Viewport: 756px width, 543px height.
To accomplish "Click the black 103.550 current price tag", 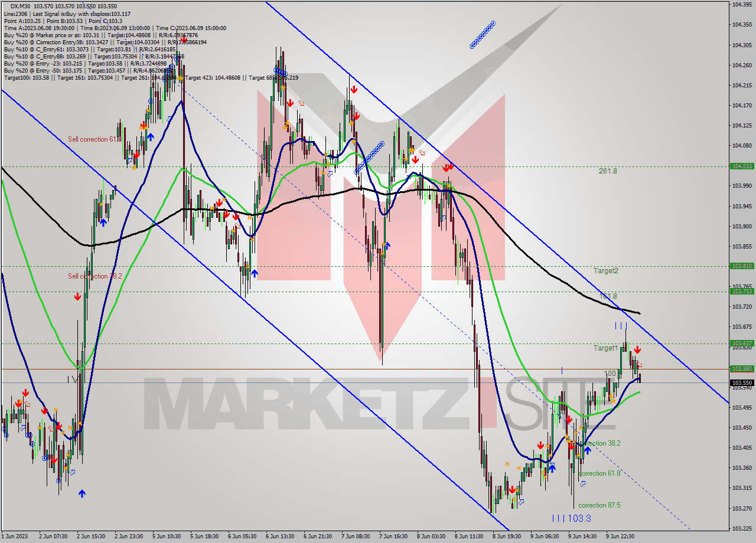I will tap(742, 382).
